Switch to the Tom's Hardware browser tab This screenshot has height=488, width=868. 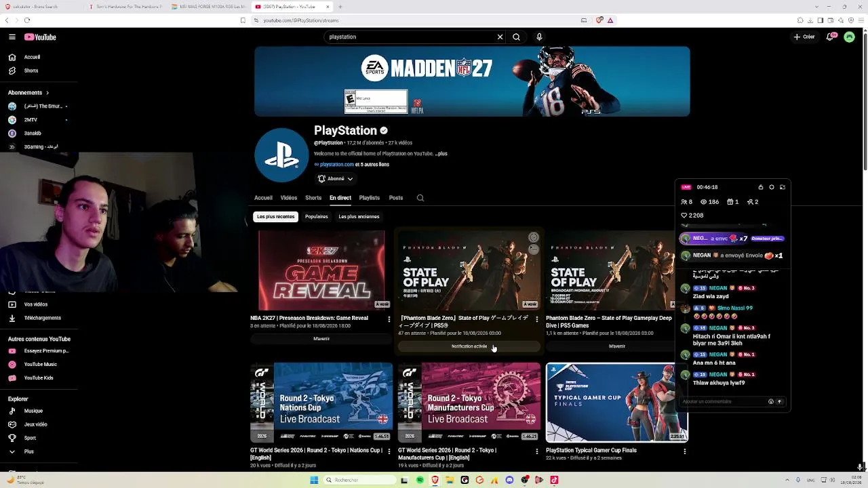pyautogui.click(x=125, y=7)
